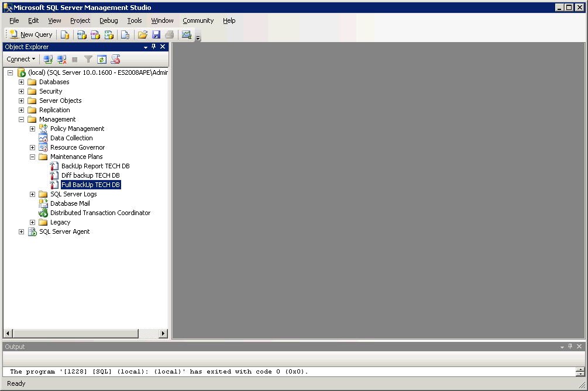Create an Analysis Services XMLA query
588x391 pixels.
(x=109, y=34)
